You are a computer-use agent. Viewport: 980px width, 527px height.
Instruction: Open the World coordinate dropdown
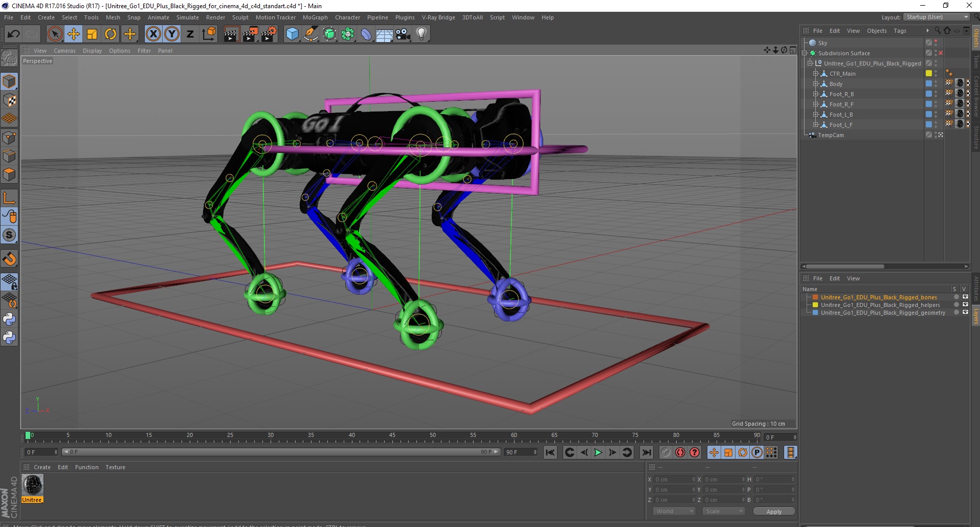pos(674,511)
